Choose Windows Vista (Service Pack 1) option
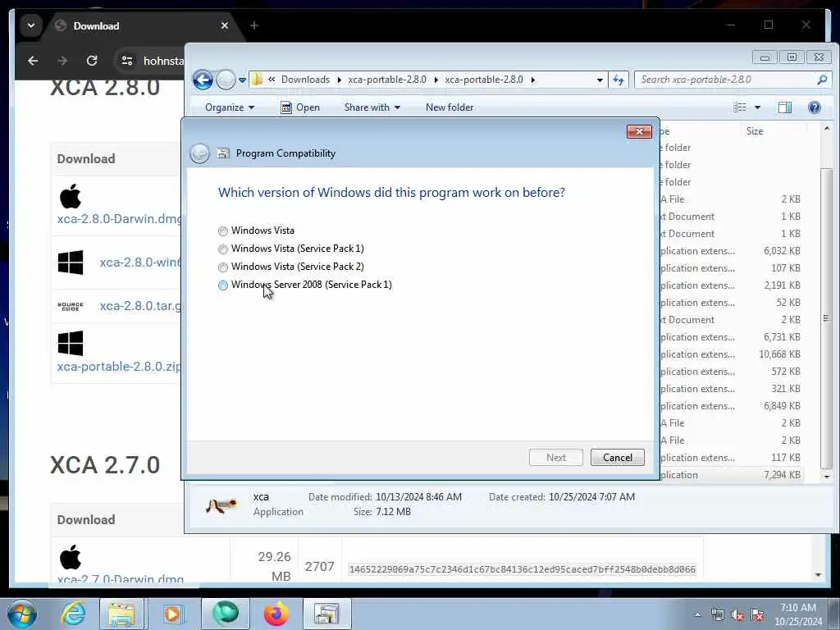Viewport: 840px width, 630px height. tap(223, 249)
